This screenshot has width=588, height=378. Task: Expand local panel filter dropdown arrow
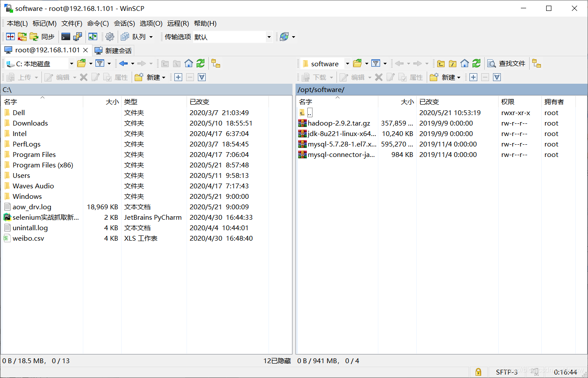(109, 64)
